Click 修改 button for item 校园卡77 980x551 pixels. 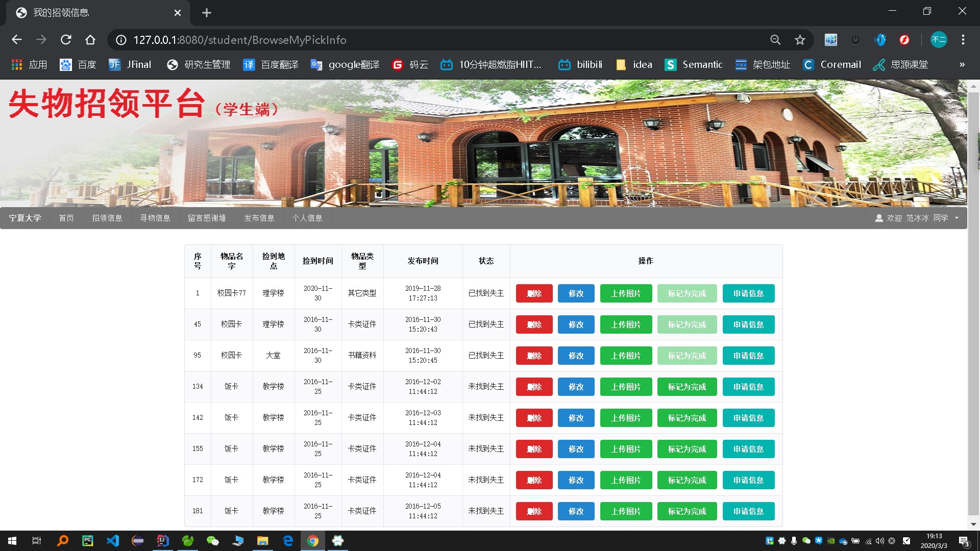[576, 293]
